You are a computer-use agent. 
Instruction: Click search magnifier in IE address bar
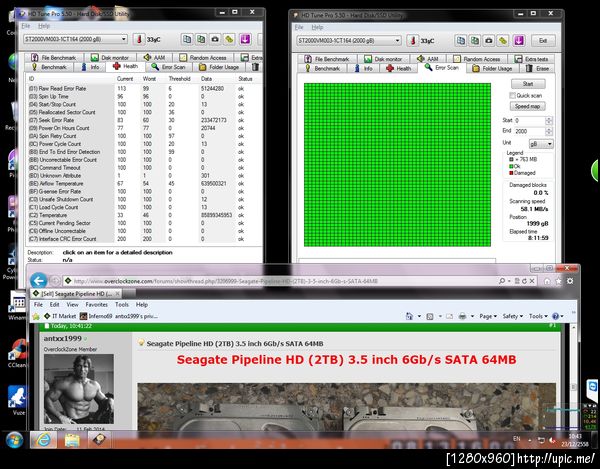coord(502,281)
